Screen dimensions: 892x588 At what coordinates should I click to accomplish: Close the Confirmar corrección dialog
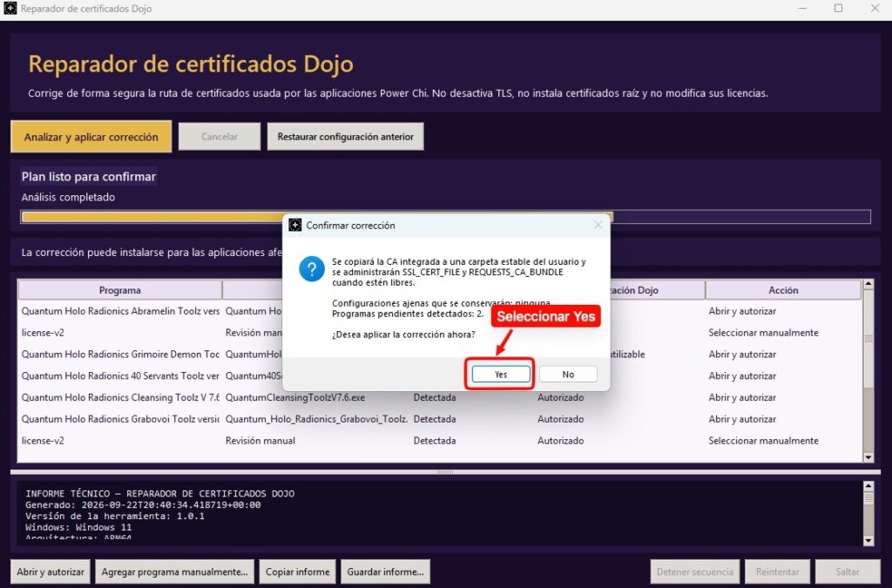pos(598,226)
